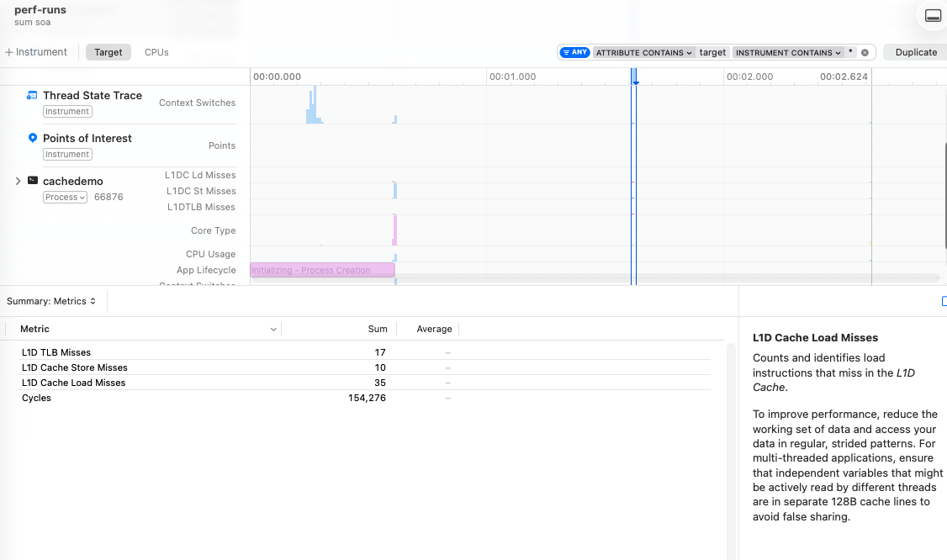Click the 00:02.624 end time label
This screenshot has height=560, width=947.
[843, 77]
